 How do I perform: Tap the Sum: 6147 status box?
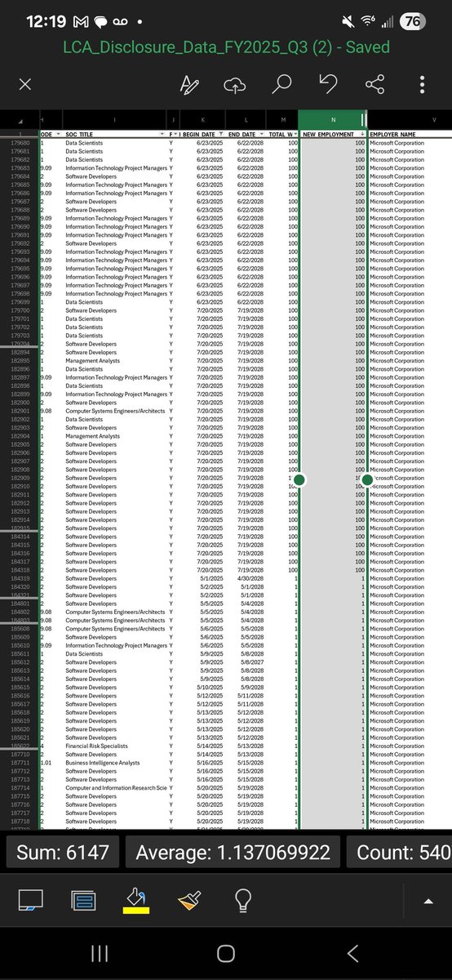63,853
